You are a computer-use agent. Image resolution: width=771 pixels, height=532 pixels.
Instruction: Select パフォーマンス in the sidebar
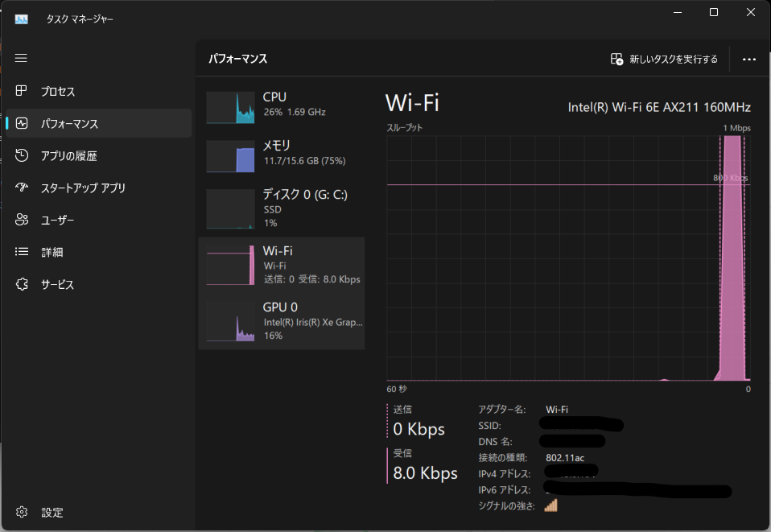coord(99,123)
